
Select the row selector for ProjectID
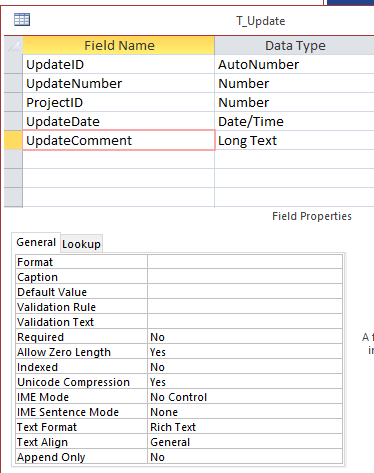pyautogui.click(x=13, y=102)
